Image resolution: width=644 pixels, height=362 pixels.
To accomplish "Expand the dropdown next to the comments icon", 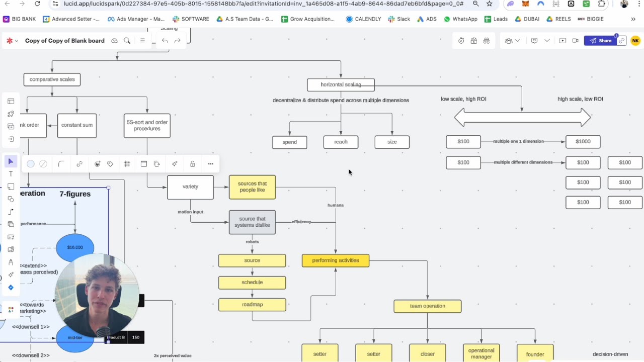I will point(547,41).
